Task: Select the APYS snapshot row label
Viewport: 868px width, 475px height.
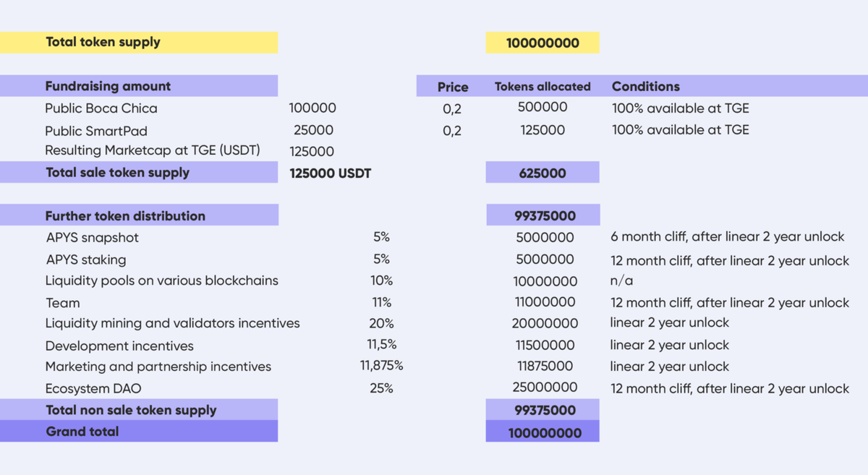Action: [92, 237]
